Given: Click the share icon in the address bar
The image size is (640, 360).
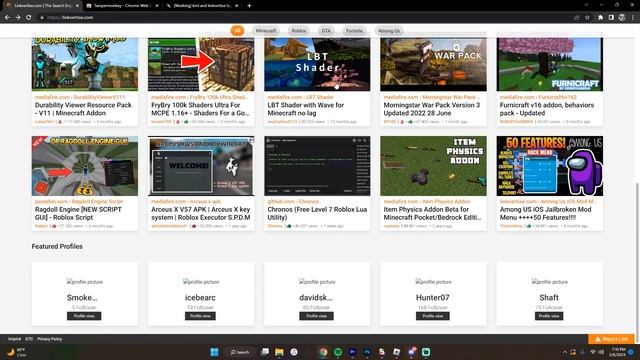Looking at the screenshot, I should click(577, 18).
